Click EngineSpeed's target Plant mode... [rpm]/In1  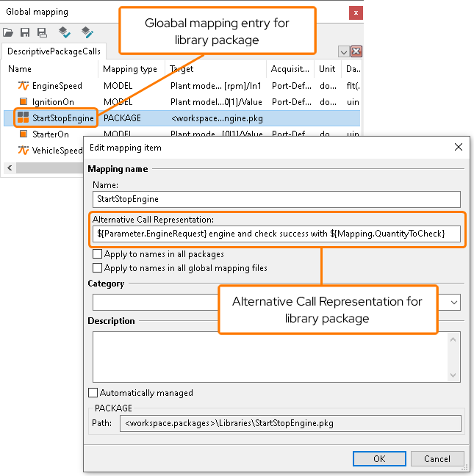(216, 86)
